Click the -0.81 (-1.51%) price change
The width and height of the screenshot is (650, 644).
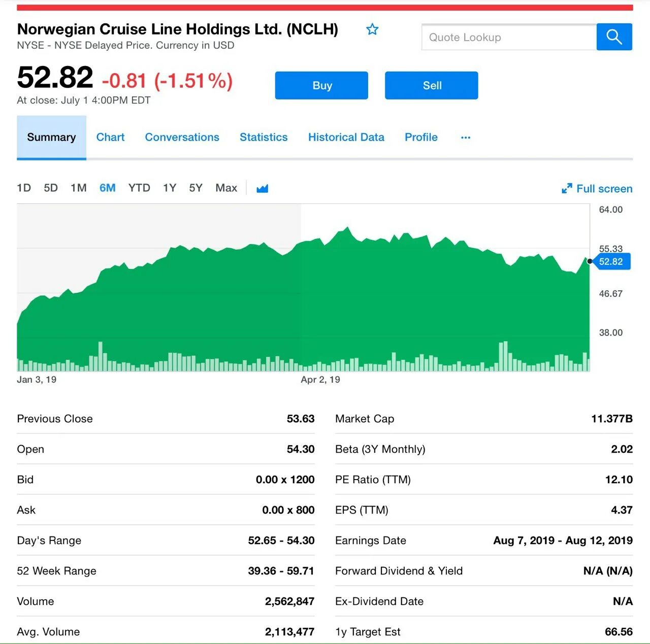168,81
